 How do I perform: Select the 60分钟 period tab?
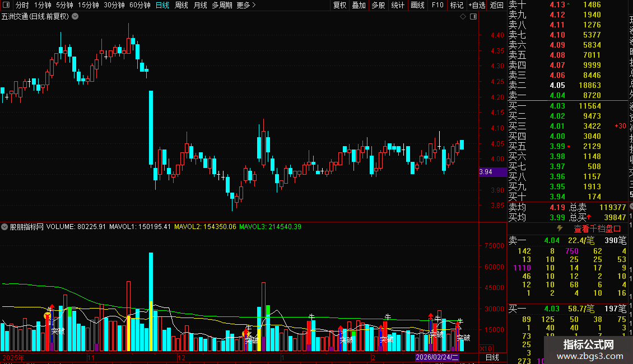(140, 5)
